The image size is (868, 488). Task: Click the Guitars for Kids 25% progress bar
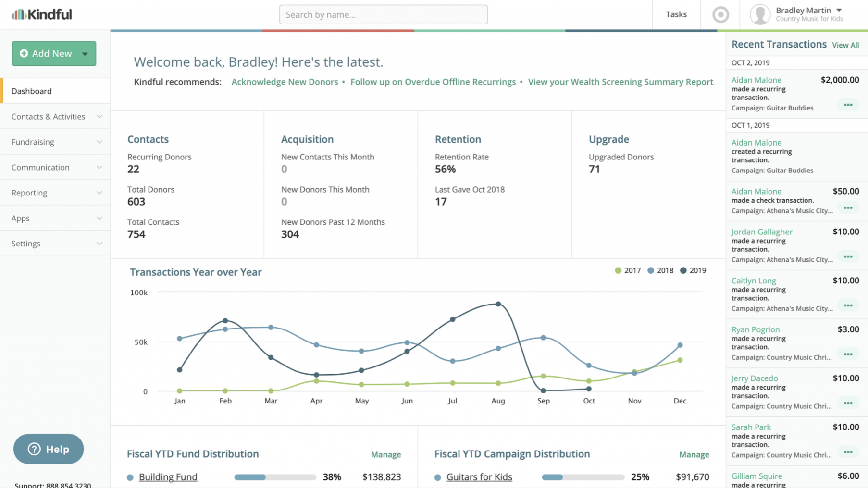point(583,477)
